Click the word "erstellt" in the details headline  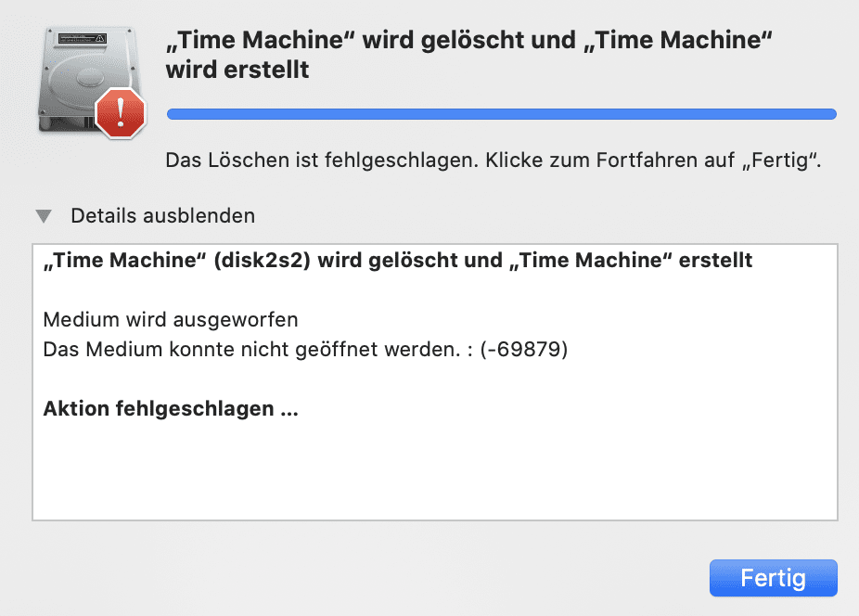[715, 261]
